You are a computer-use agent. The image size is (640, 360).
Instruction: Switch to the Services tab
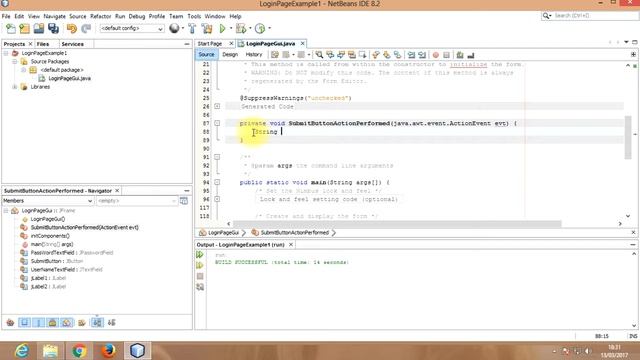(73, 44)
